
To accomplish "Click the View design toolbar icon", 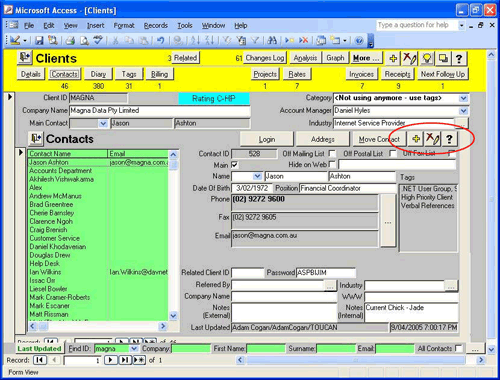I will click(x=15, y=41).
